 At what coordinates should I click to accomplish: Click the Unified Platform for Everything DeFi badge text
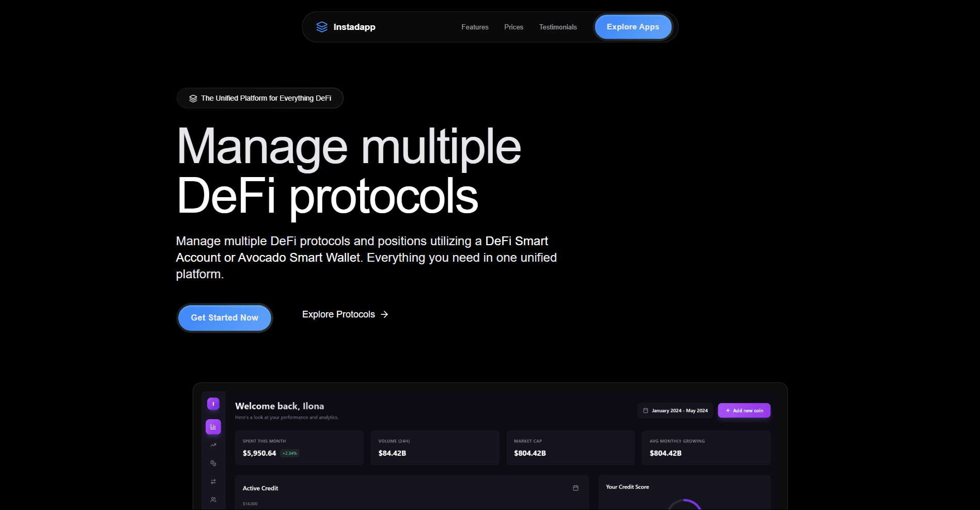[266, 98]
